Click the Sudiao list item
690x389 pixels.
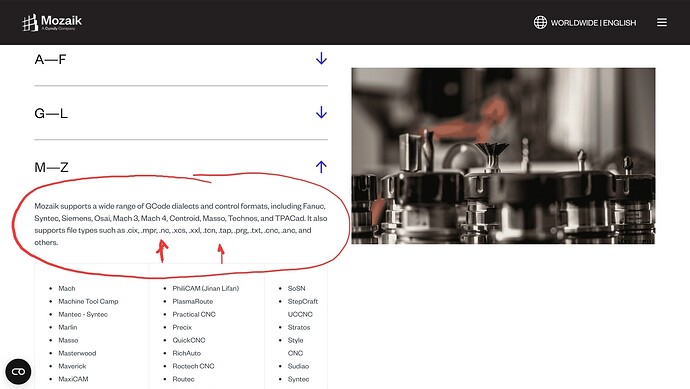[298, 366]
